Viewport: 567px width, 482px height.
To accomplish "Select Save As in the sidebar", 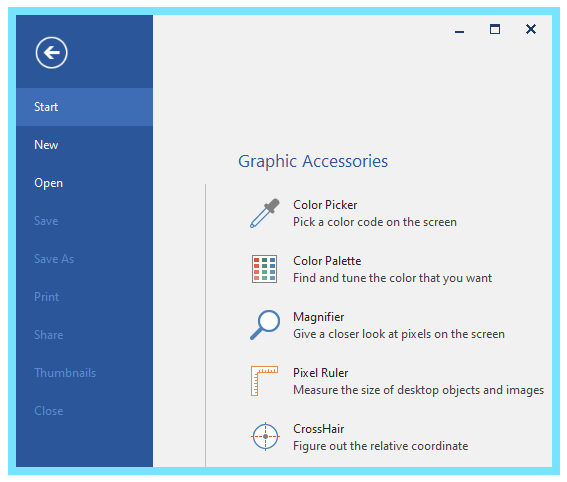I will pyautogui.click(x=85, y=259).
